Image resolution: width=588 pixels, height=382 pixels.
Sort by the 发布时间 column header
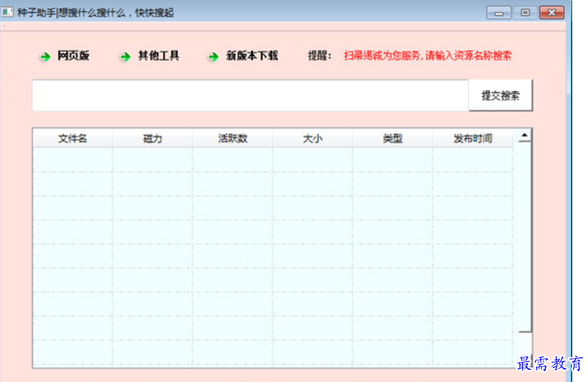click(x=473, y=139)
